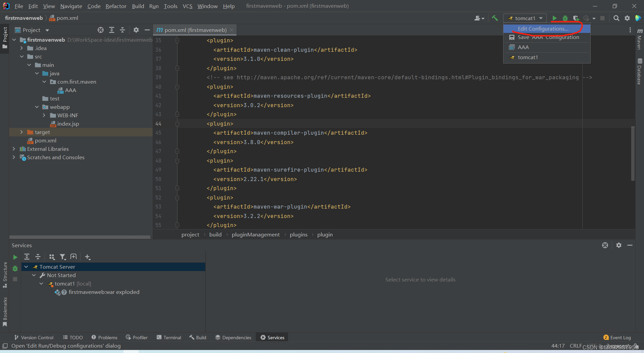Collapse all nodes in Services panel
This screenshot has height=353, width=644.
(38, 257)
